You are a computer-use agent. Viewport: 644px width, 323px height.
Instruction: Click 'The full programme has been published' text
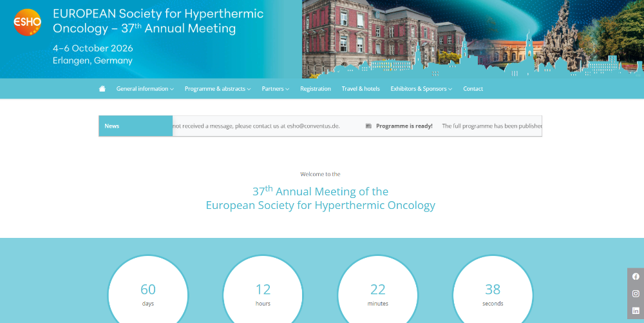pyautogui.click(x=492, y=126)
